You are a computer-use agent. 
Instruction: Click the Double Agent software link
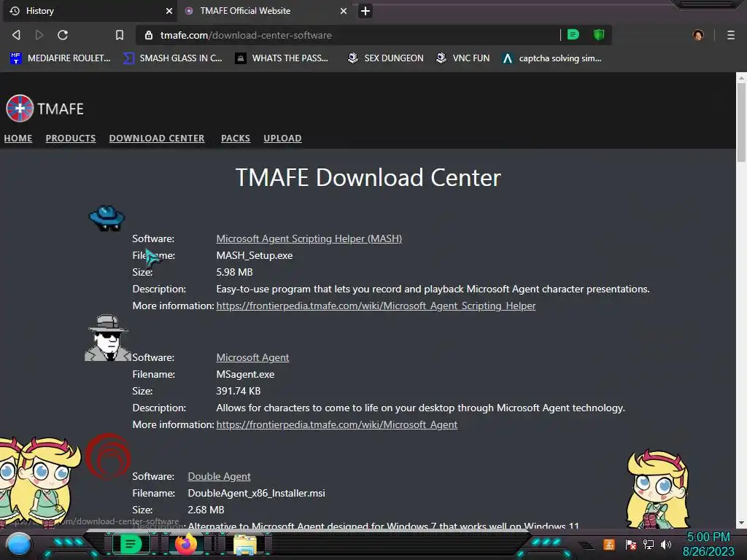coord(219,477)
